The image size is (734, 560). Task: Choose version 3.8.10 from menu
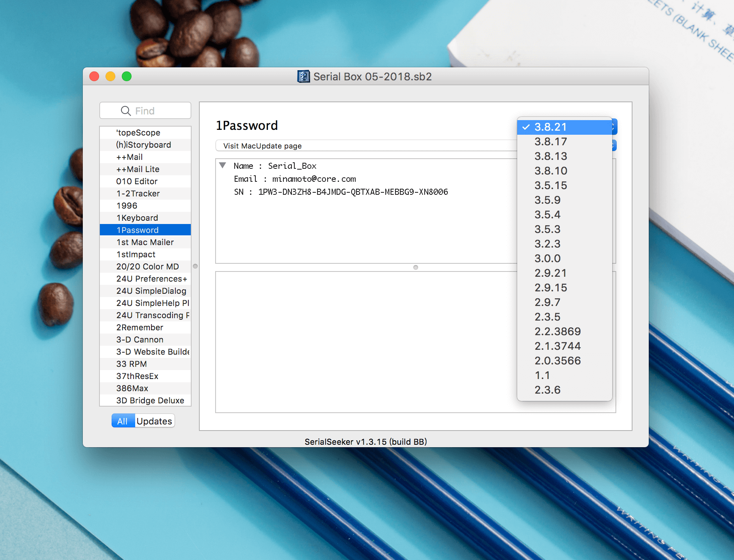[x=564, y=171]
